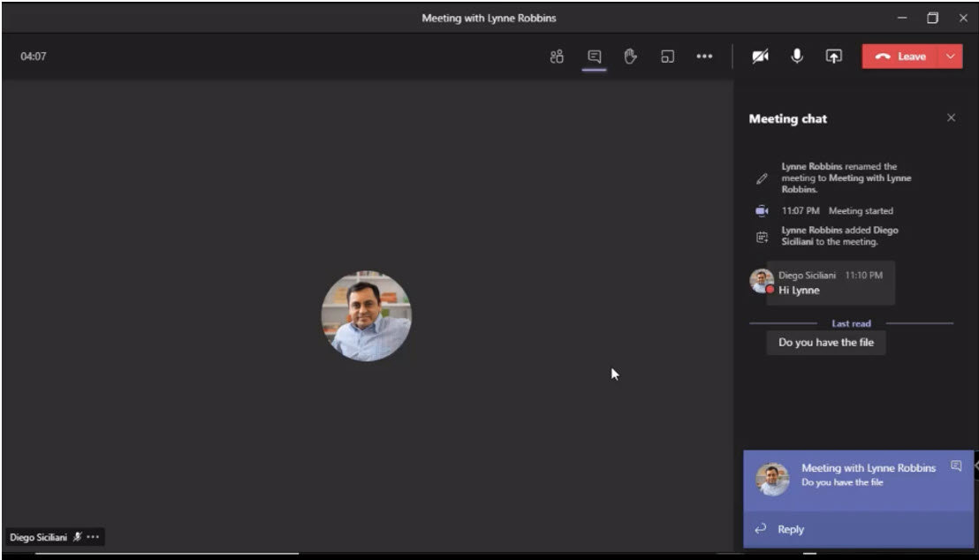Open breakout rooms icon
Screen dimensions: 979x560
pos(668,57)
